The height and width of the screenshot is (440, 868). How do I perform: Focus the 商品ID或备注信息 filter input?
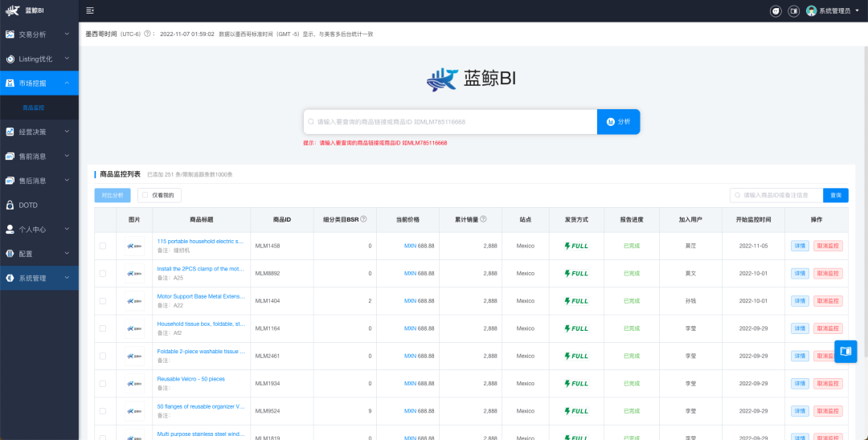[776, 195]
